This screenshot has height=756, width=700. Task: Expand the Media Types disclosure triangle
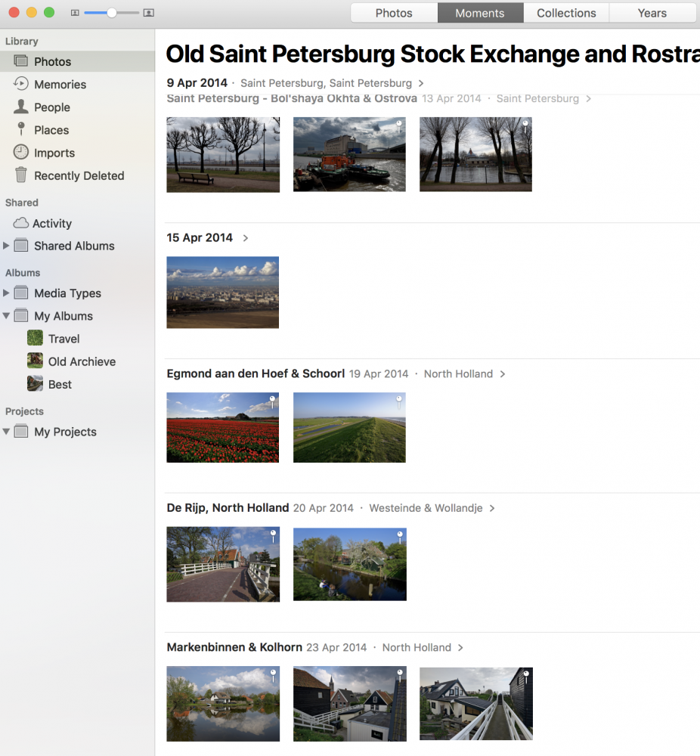tap(6, 293)
